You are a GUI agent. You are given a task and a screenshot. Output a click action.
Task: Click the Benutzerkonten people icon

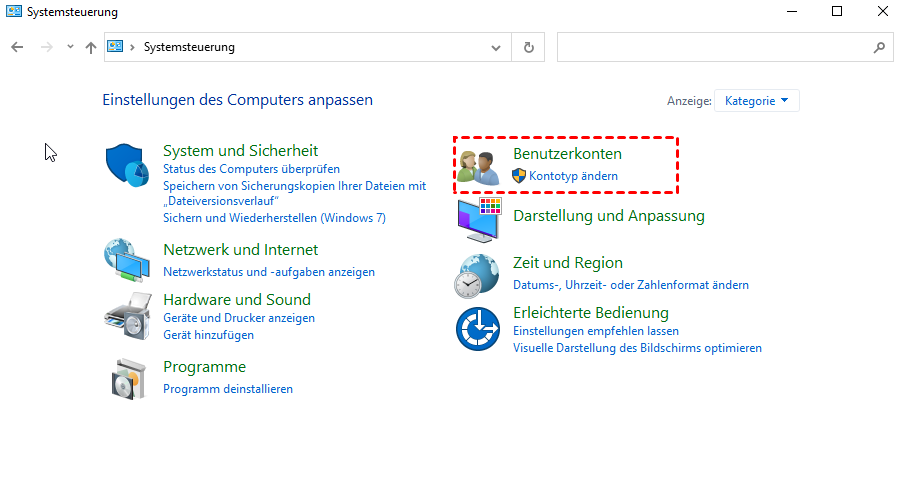click(x=478, y=166)
